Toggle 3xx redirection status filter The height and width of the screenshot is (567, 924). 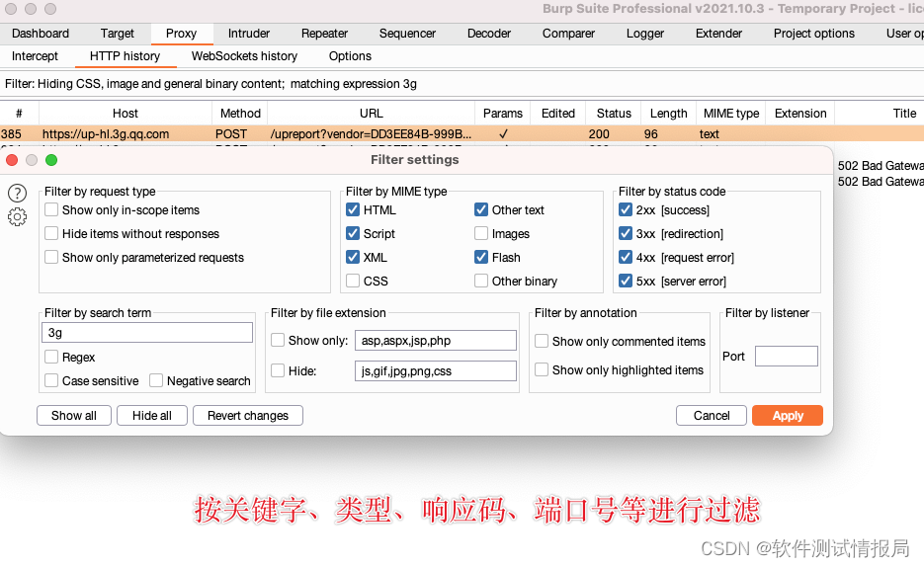click(626, 234)
